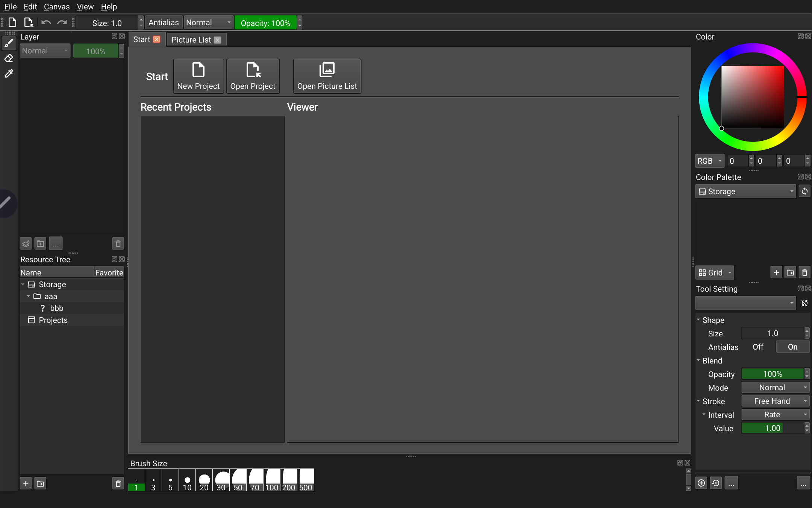Toggle the Tool Setting link icon
Viewport: 812px width, 508px height.
pyautogui.click(x=804, y=303)
